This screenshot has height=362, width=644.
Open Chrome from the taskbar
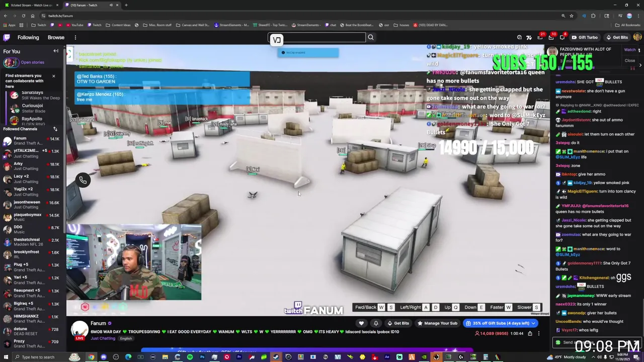[91, 357]
